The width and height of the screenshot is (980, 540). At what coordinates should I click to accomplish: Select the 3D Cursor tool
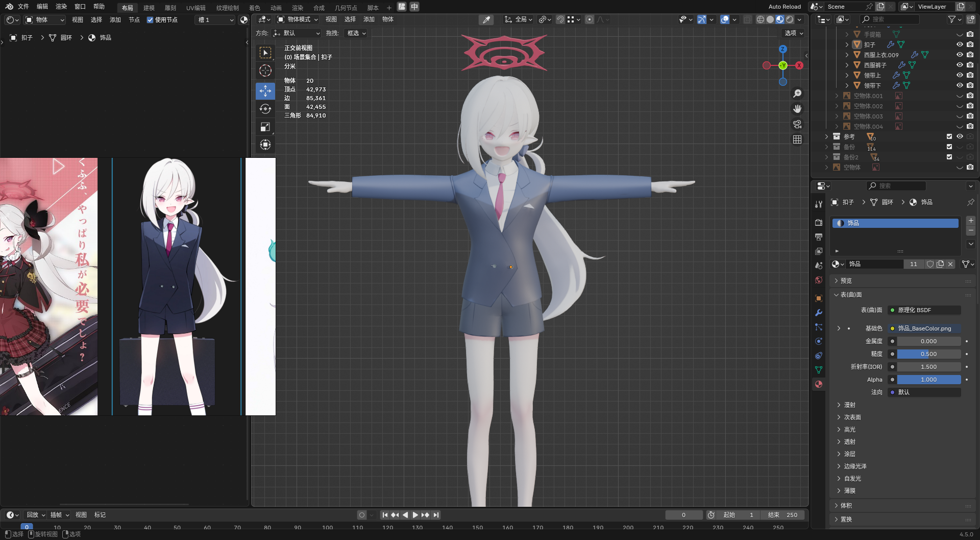point(265,71)
